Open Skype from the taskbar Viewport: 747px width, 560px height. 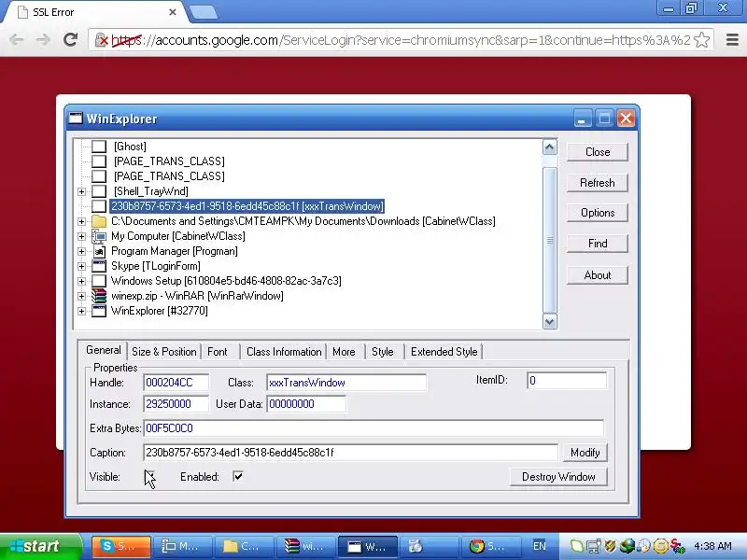[x=121, y=546]
